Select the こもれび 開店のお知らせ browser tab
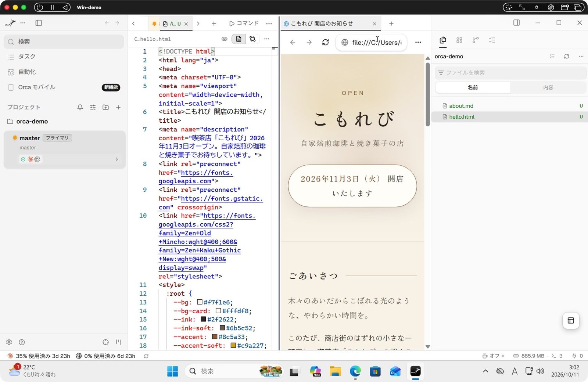588x382 pixels. coord(330,24)
